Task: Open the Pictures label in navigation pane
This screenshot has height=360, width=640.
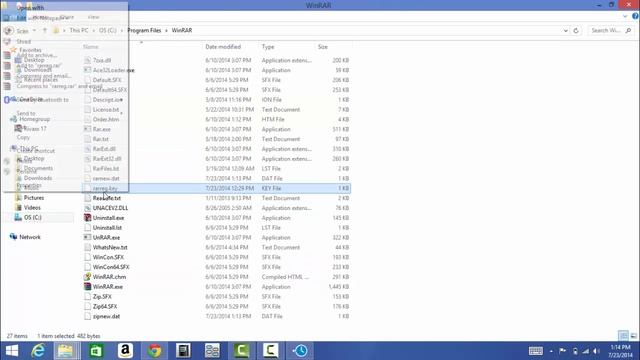Action: click(x=34, y=198)
